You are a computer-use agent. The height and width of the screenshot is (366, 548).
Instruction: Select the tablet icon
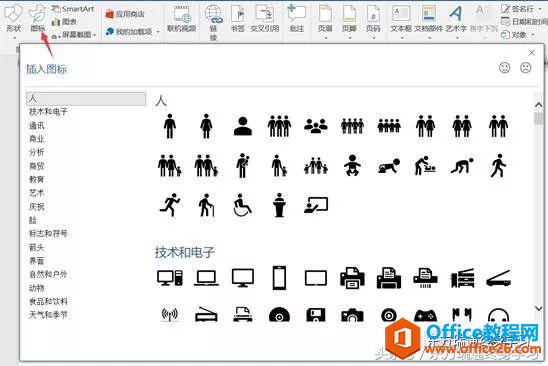click(316, 279)
